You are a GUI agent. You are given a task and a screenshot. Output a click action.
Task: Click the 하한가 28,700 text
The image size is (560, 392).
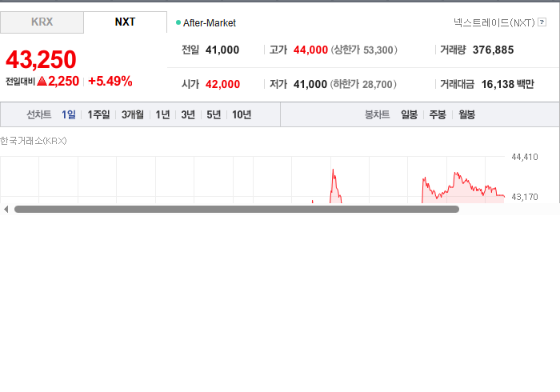(363, 84)
